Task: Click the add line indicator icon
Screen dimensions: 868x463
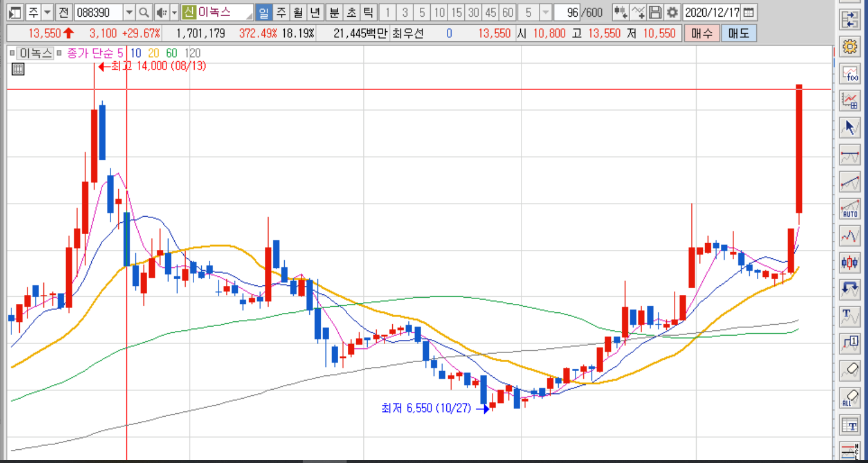Action: (639, 12)
